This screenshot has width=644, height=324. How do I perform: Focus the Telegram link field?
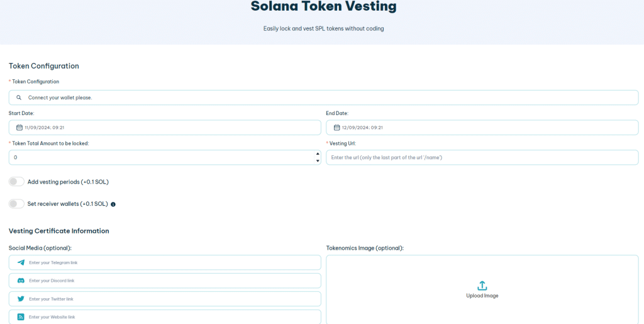[165, 262]
